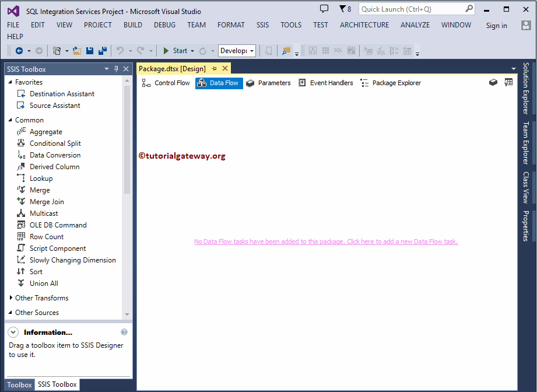This screenshot has width=537, height=392.
Task: Select the Aggregate transformation
Action: pyautogui.click(x=45, y=131)
